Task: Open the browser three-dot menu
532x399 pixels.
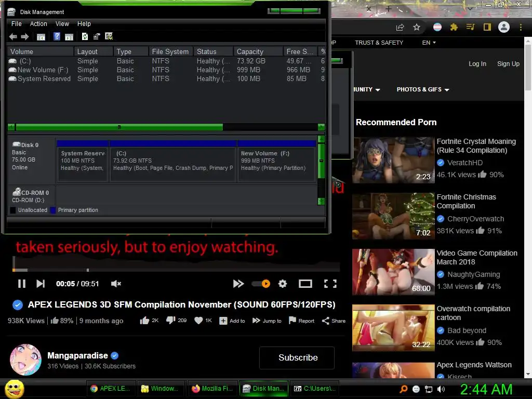Action: pyautogui.click(x=521, y=27)
